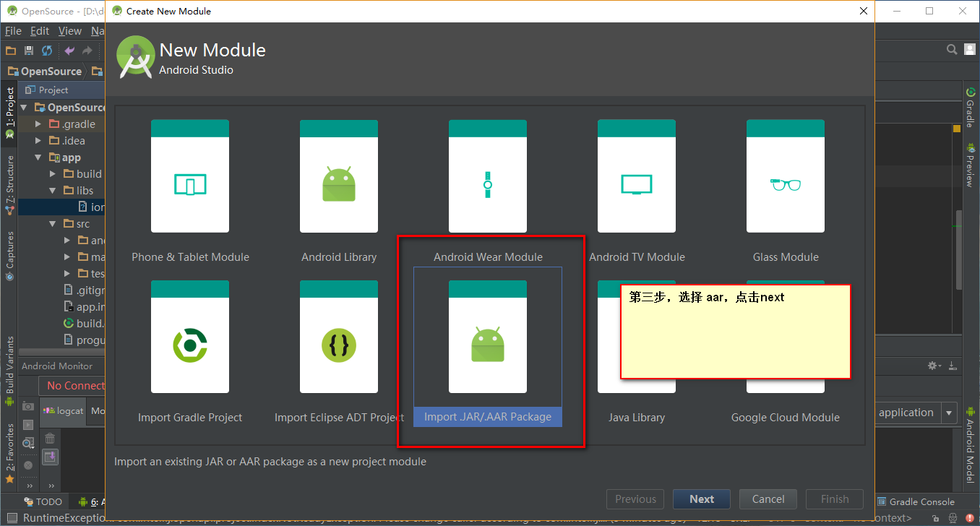Open the 2: Favorites side tab
This screenshot has width=980, height=526.
coord(9,453)
